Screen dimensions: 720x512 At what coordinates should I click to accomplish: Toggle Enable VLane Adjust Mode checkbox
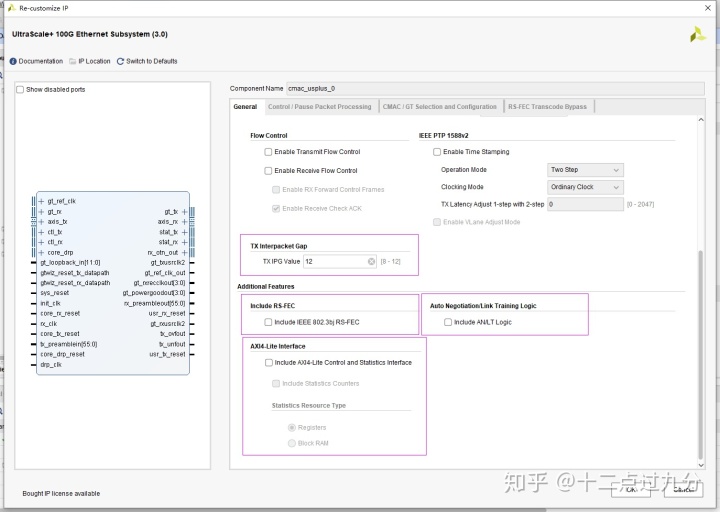[437, 222]
